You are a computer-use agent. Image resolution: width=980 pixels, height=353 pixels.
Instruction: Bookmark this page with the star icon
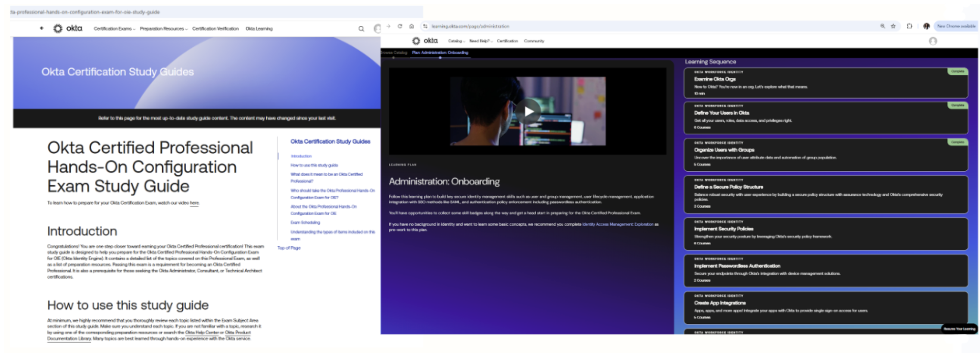coord(893,26)
